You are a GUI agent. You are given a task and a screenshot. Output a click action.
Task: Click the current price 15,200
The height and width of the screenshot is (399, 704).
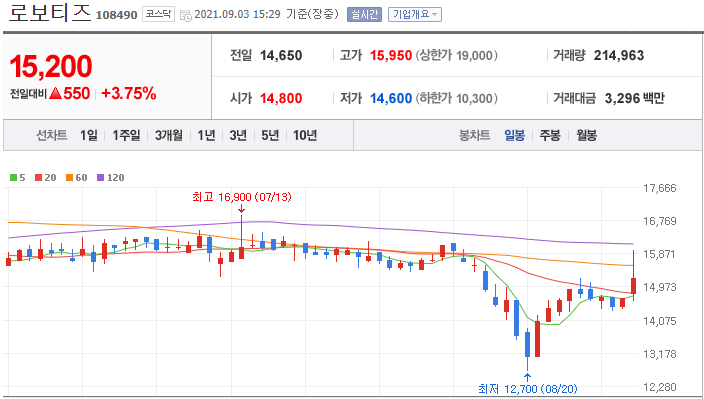51,66
